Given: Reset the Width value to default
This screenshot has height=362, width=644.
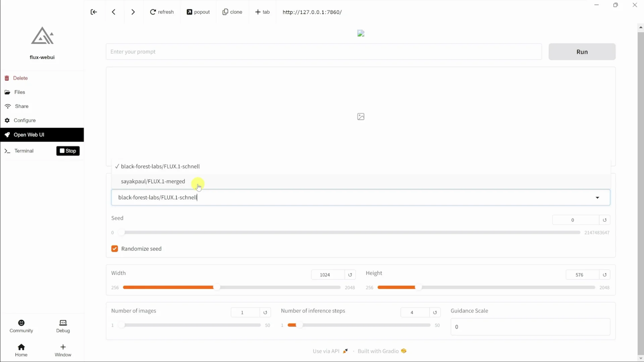Looking at the screenshot, I should click(350, 275).
